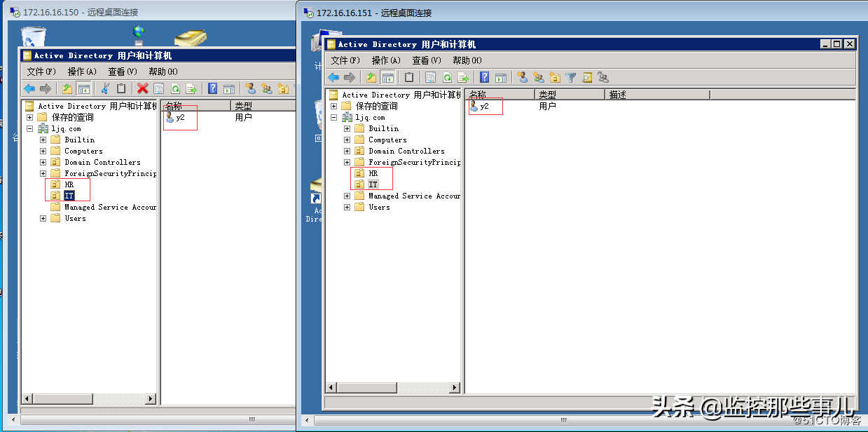Image resolution: width=868 pixels, height=432 pixels.
Task: Click action pane icon in right window toolbar
Action: tap(501, 77)
